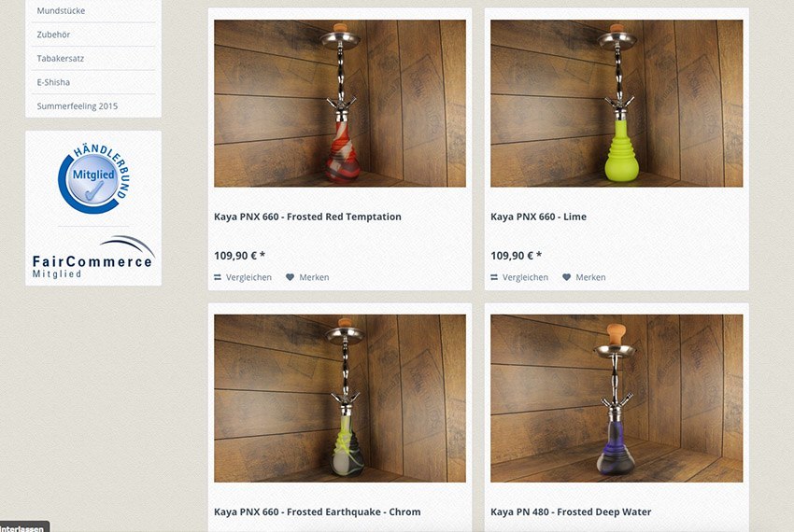The height and width of the screenshot is (532, 794).
Task: View the lime green hookah product image
Action: (617, 104)
